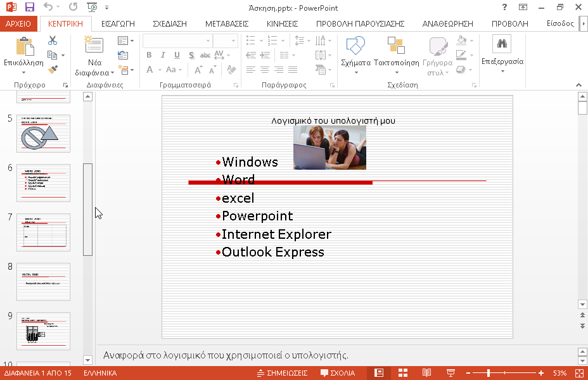
Task: Open PowerPoint Help question mark
Action: [x=504, y=7]
